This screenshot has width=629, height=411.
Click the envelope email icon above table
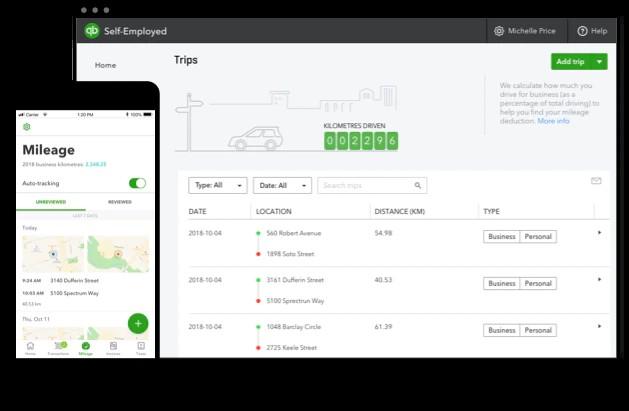[x=596, y=181]
